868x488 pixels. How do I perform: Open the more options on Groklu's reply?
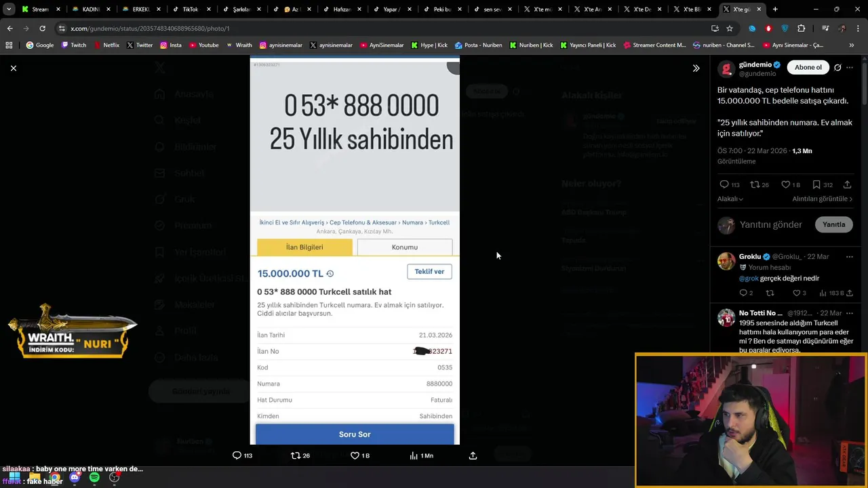(850, 257)
